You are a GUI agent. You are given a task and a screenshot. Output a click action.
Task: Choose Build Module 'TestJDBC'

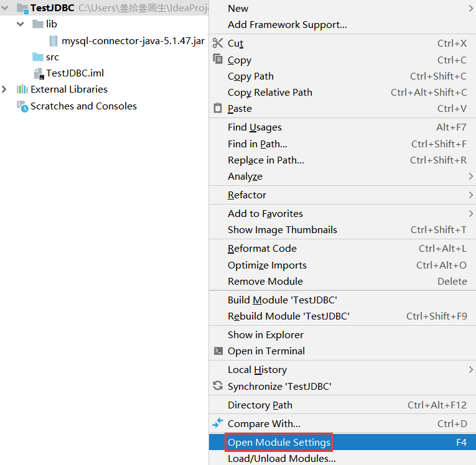click(342, 300)
